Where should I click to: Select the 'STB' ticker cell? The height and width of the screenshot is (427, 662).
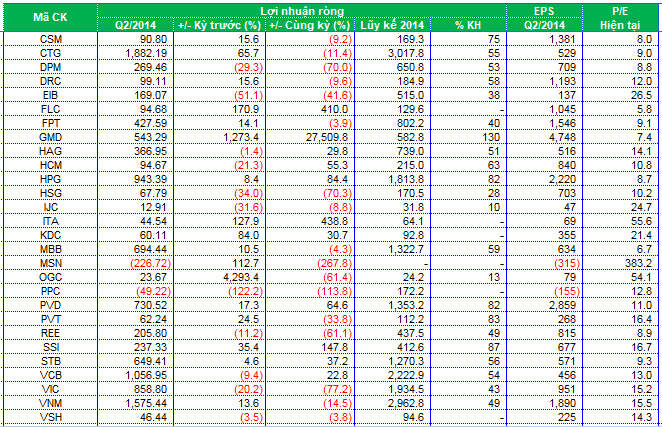(50, 361)
